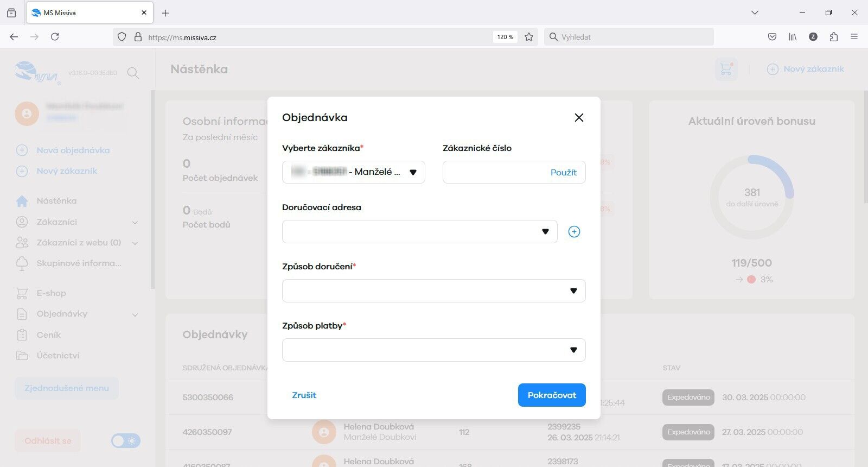Click the Ceník clipboard icon

coord(22,335)
